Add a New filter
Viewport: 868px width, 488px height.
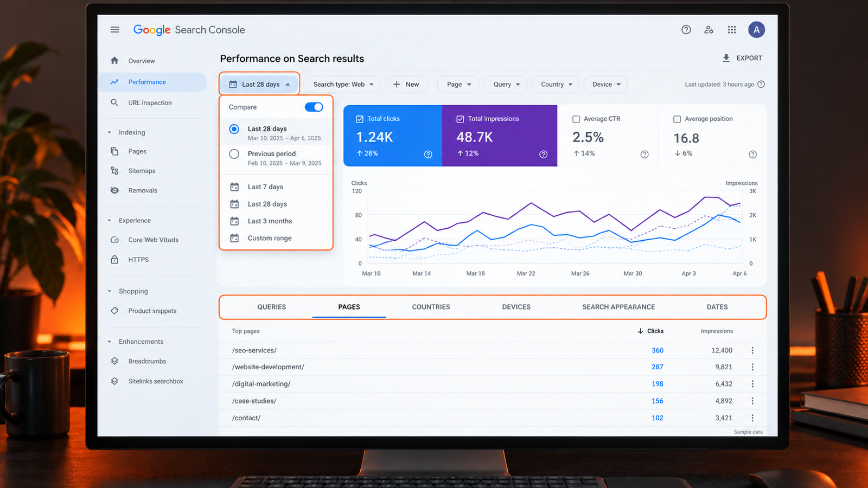coord(406,84)
